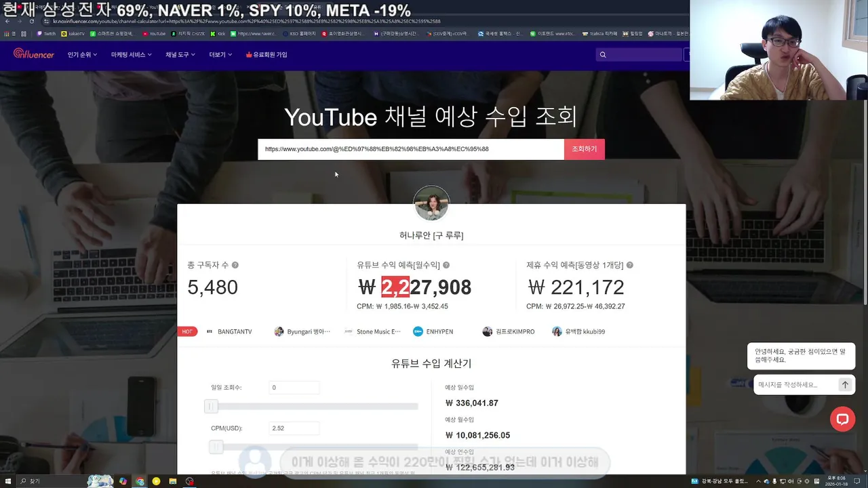Viewport: 868px width, 488px height.
Task: Expand the 마케팅 서비스 menu
Action: [x=131, y=55]
